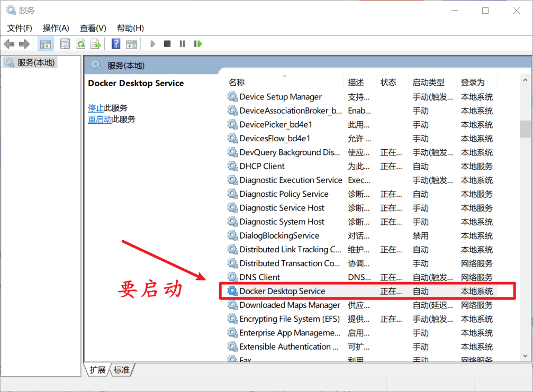Viewport: 533px width, 392px height.
Task: Select the DeviceAssociationBroker_b... service
Action: (x=290, y=111)
